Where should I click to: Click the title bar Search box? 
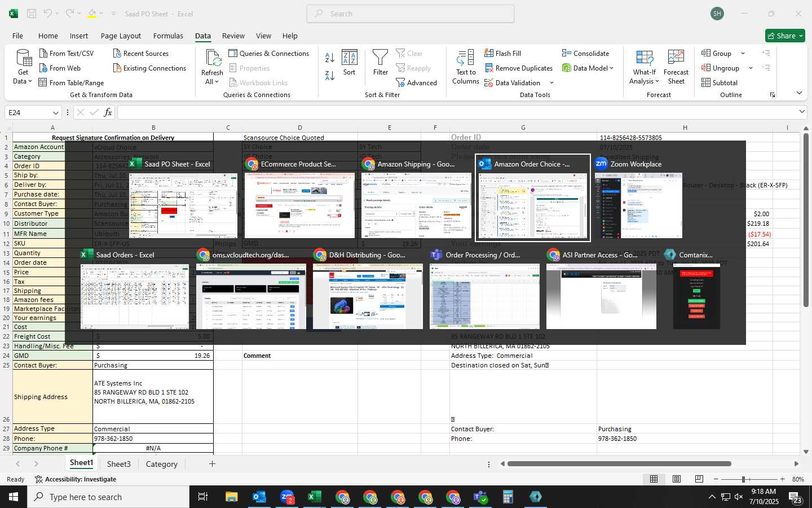411,14
